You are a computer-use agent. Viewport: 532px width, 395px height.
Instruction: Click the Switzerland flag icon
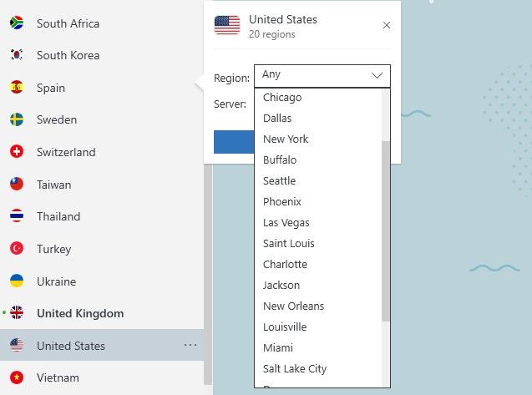click(x=17, y=151)
